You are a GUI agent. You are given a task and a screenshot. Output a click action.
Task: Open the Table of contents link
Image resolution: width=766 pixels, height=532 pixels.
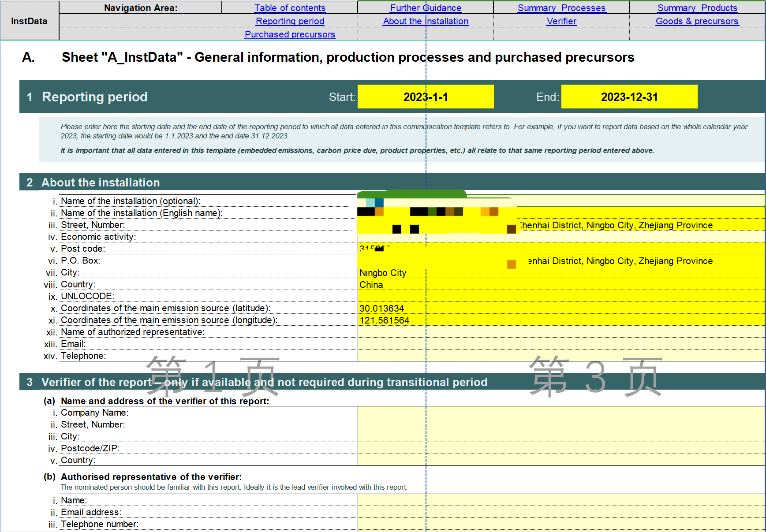[290, 8]
